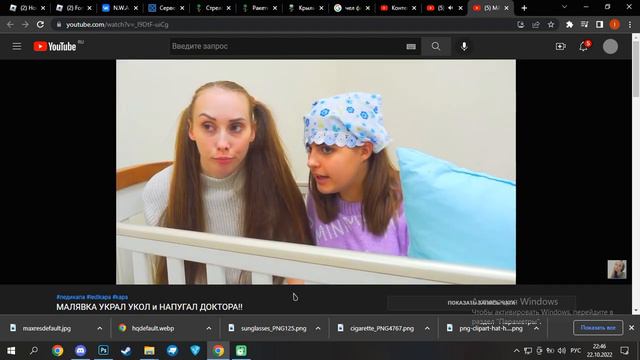Screen dimensions: 640x360
Task: Open Discord from the taskbar
Action: point(80,351)
